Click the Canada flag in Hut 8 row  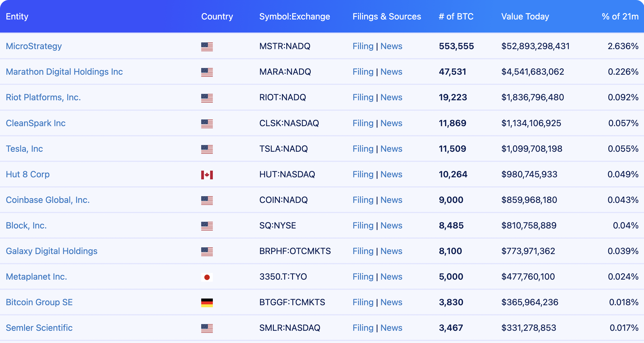pos(207,175)
